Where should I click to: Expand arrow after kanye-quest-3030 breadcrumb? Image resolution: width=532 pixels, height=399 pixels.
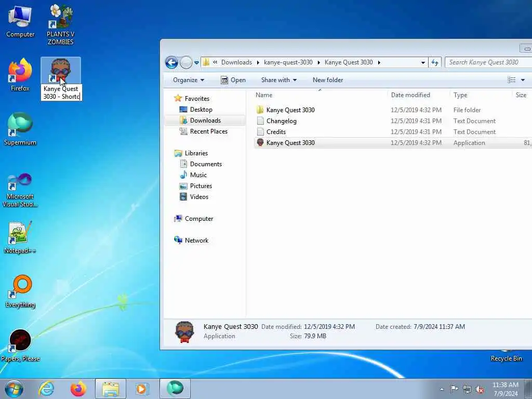pos(319,62)
